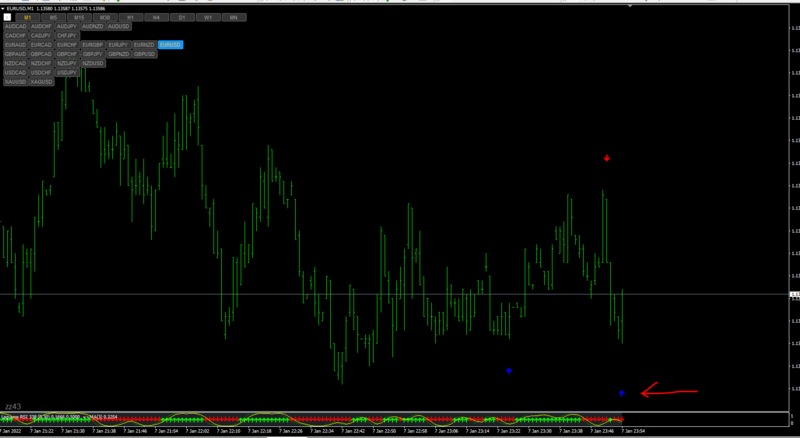
Task: Select the D1 daily timeframe
Action: pyautogui.click(x=182, y=17)
